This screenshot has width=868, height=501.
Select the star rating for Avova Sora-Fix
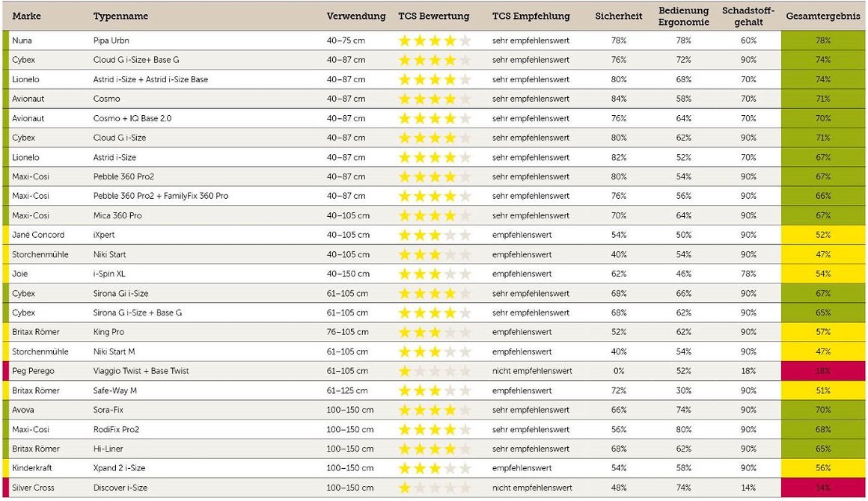pyautogui.click(x=435, y=411)
